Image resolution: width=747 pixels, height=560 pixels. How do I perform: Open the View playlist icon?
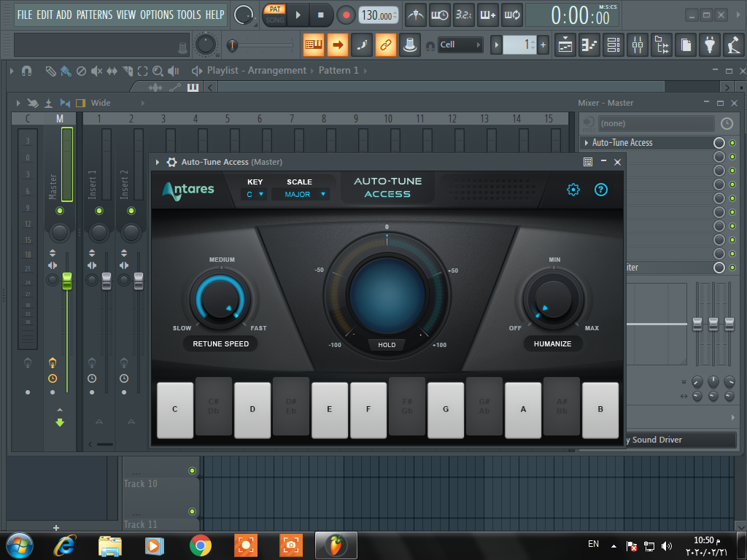pos(565,45)
